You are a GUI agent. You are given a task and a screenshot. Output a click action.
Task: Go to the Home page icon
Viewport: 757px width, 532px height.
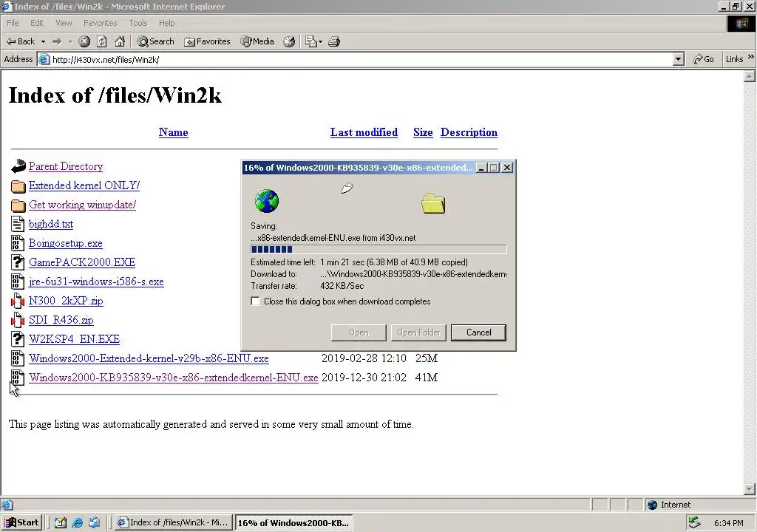[120, 41]
